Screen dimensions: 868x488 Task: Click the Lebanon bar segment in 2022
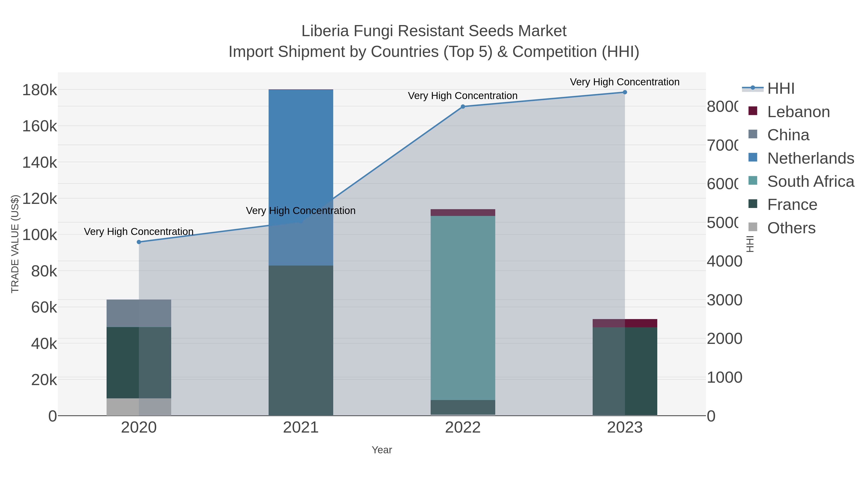click(x=463, y=213)
